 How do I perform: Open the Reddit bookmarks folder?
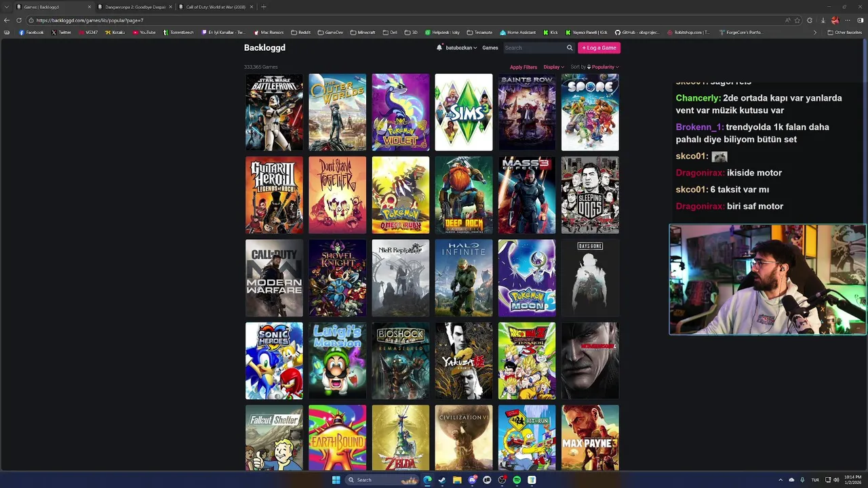(300, 33)
